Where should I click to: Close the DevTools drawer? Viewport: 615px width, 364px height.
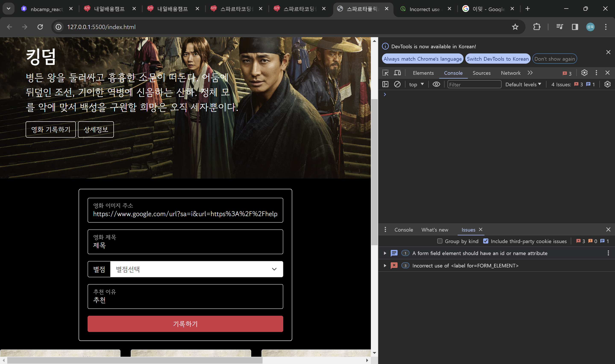click(x=608, y=230)
